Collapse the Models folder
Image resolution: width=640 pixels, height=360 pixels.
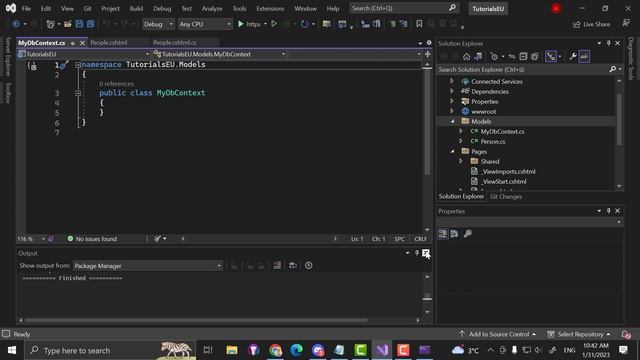click(452, 121)
